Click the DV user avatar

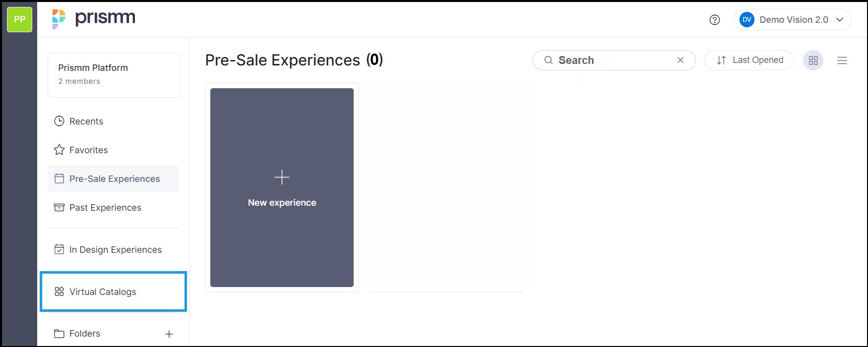coord(746,20)
